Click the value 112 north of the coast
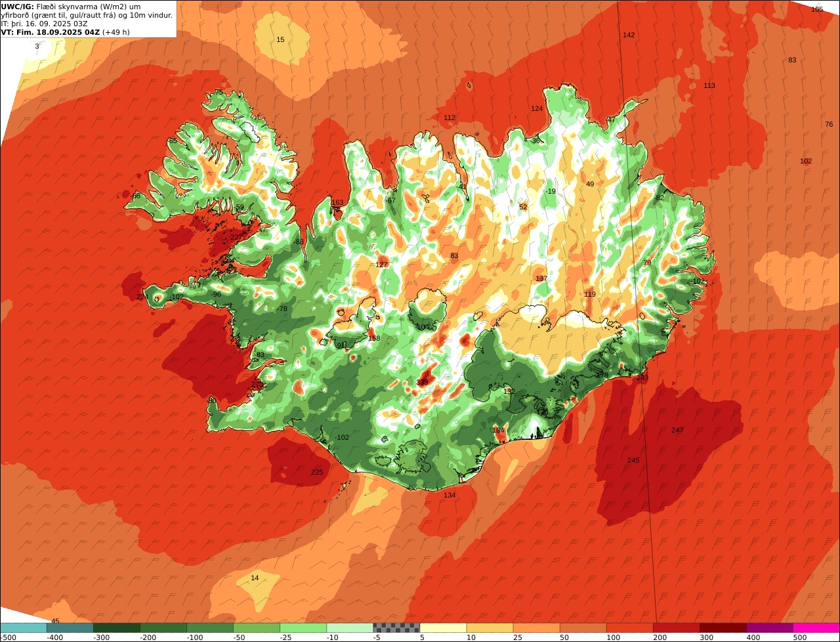 coord(450,118)
